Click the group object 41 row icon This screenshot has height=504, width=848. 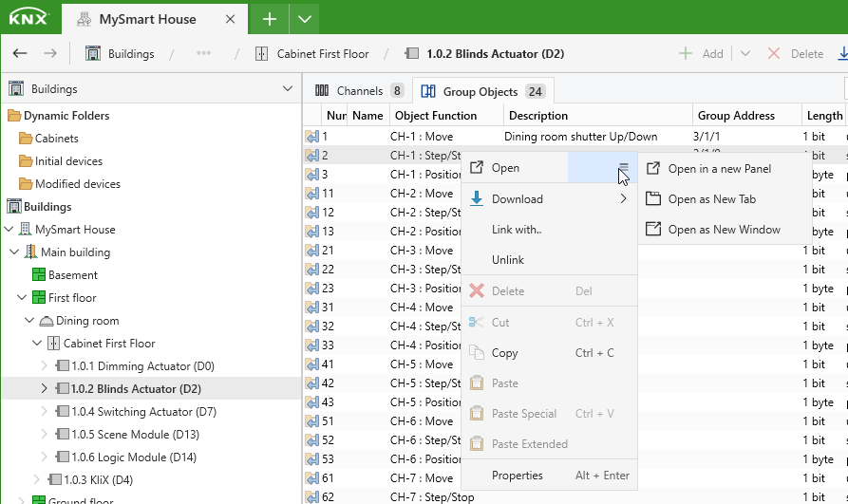(312, 364)
